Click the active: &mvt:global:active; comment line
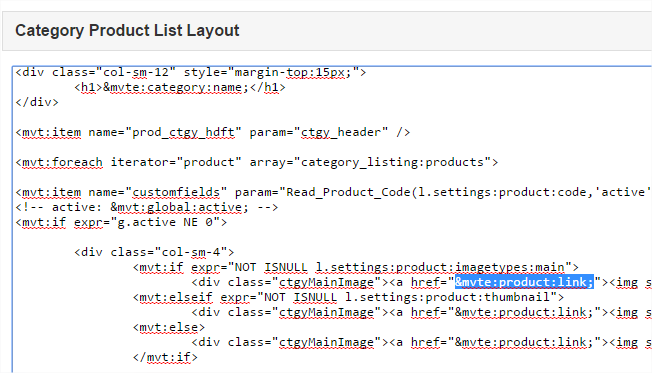This screenshot has width=652, height=373. pos(147,207)
